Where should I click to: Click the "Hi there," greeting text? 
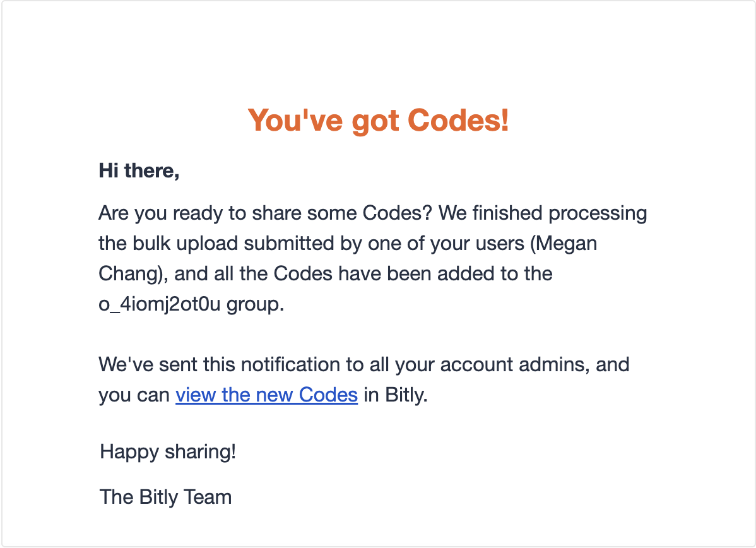(139, 170)
